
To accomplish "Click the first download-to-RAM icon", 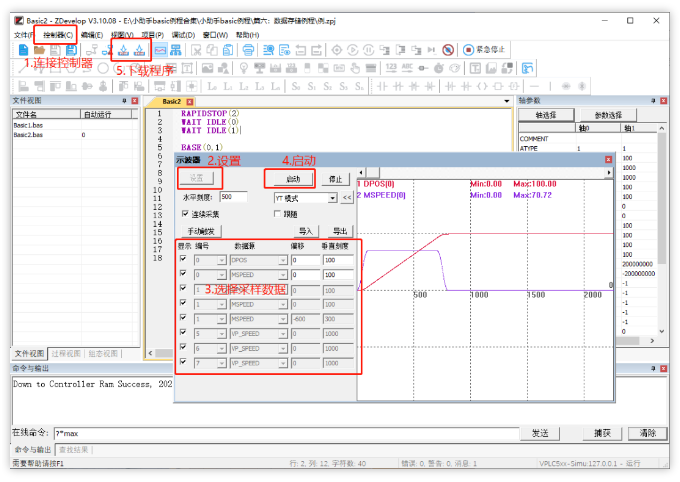I will (x=124, y=50).
